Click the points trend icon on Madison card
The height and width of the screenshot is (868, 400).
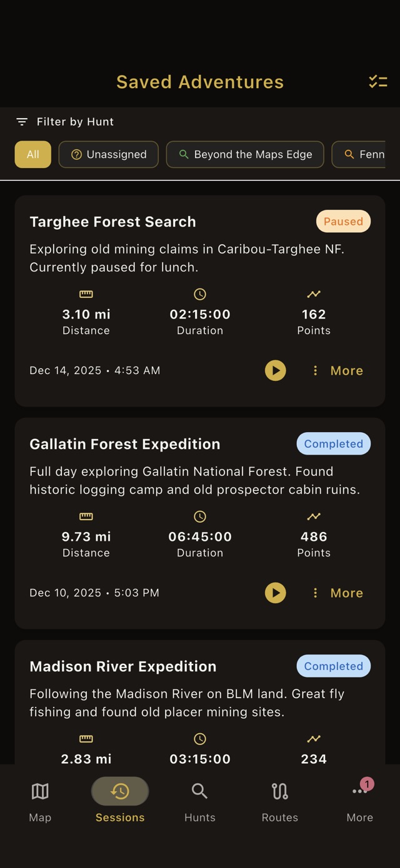[314, 739]
